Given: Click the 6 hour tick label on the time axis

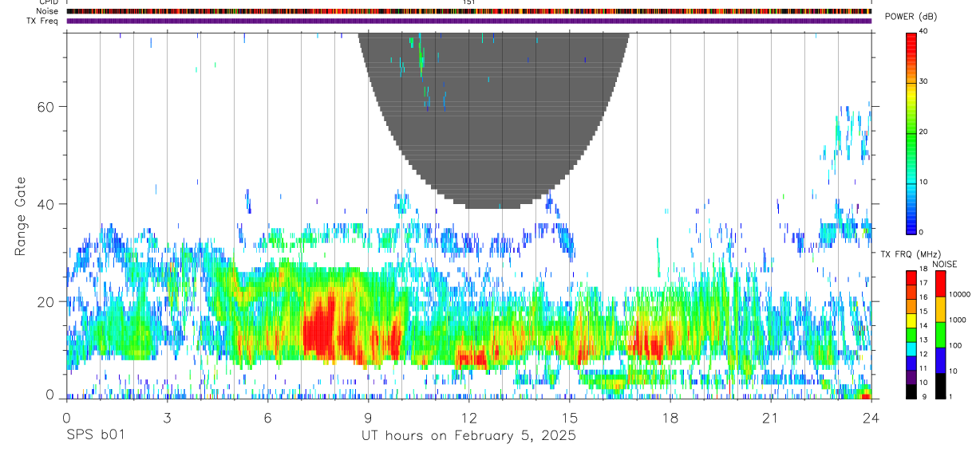Looking at the screenshot, I should 267,418.
